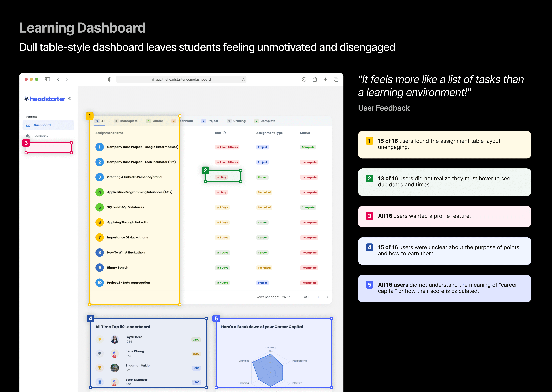Go to next page of assignments

point(327,297)
